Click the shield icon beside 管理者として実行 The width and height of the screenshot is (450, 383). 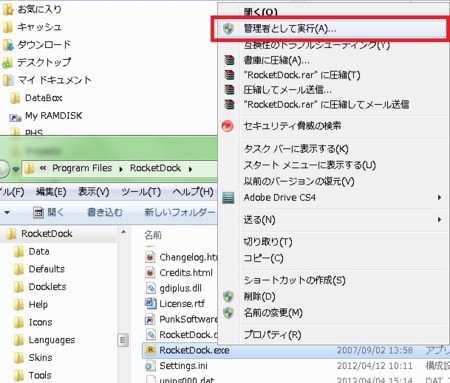click(228, 29)
